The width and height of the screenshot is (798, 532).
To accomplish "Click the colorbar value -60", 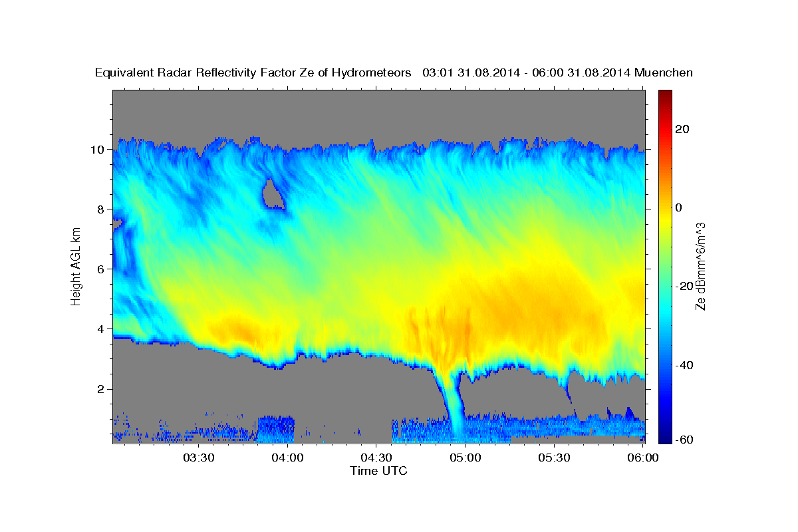I will [684, 440].
